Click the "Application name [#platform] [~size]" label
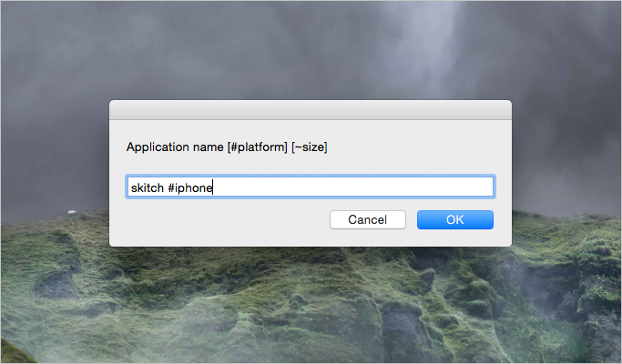The image size is (622, 364). pos(227,147)
